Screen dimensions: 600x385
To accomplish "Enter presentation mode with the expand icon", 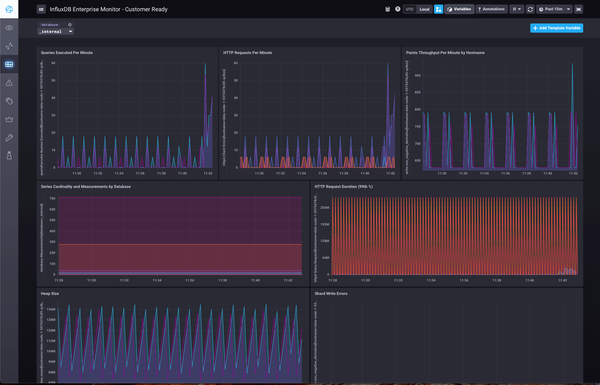I will (579, 9).
